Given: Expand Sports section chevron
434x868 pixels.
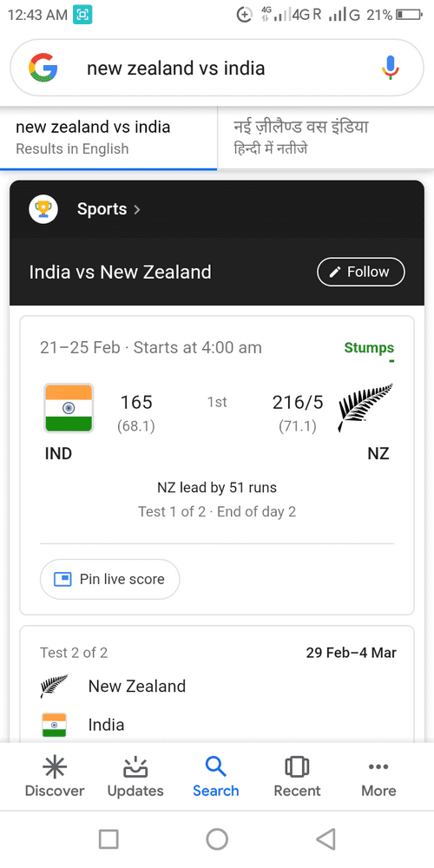Looking at the screenshot, I should click(137, 209).
